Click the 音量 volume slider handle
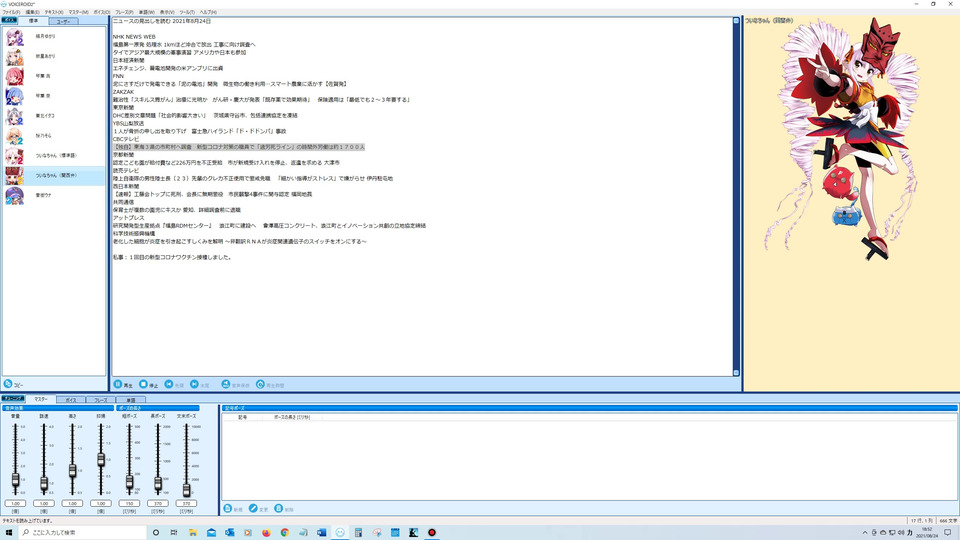The width and height of the screenshot is (960, 540). coord(15,480)
